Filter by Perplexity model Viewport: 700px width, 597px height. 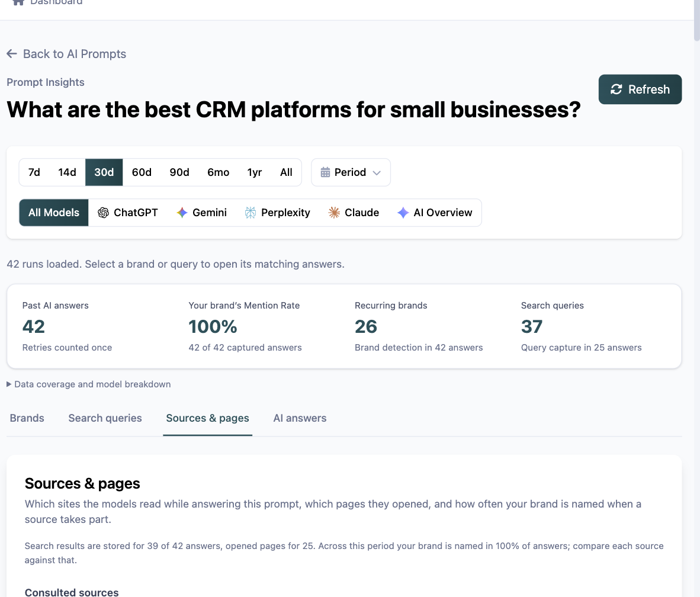point(277,213)
